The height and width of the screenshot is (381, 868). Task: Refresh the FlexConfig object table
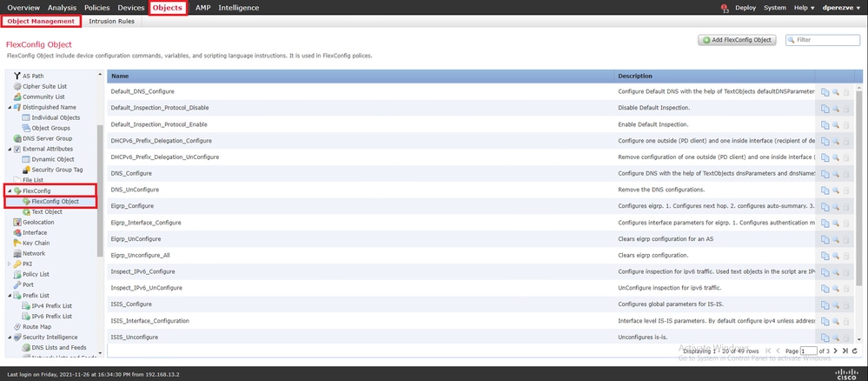coord(855,351)
